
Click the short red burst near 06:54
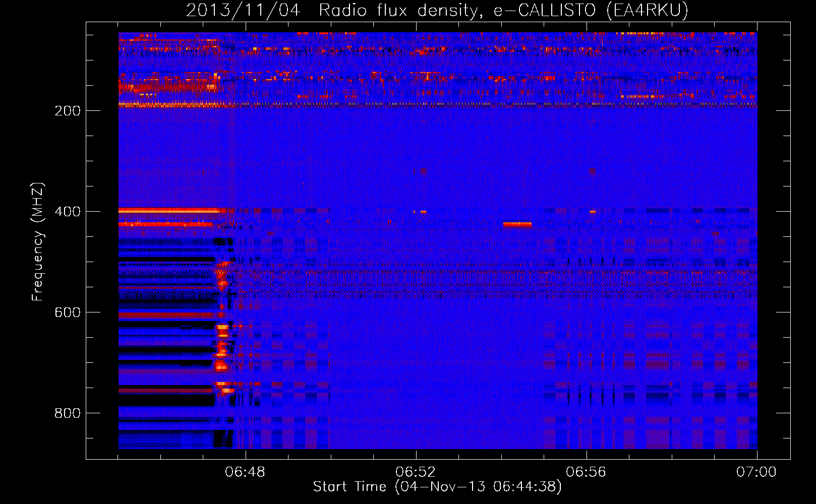(517, 224)
